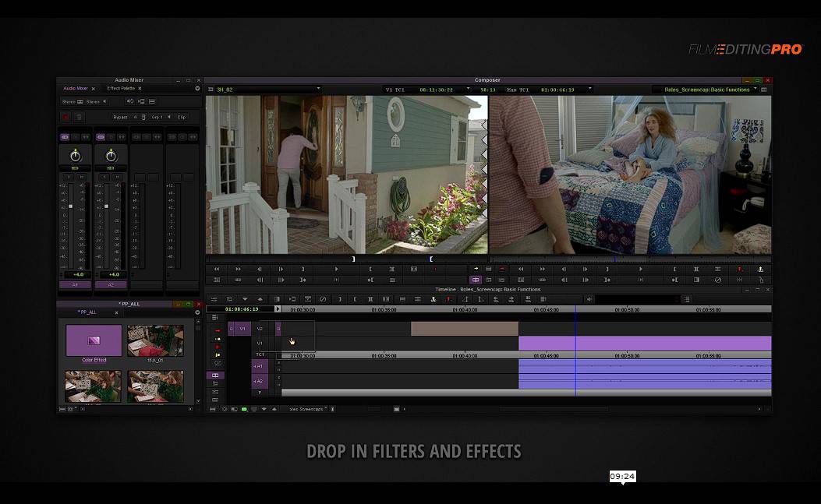Adjust the pan knob on the first audio channel
The width and height of the screenshot is (821, 504).
point(75,155)
